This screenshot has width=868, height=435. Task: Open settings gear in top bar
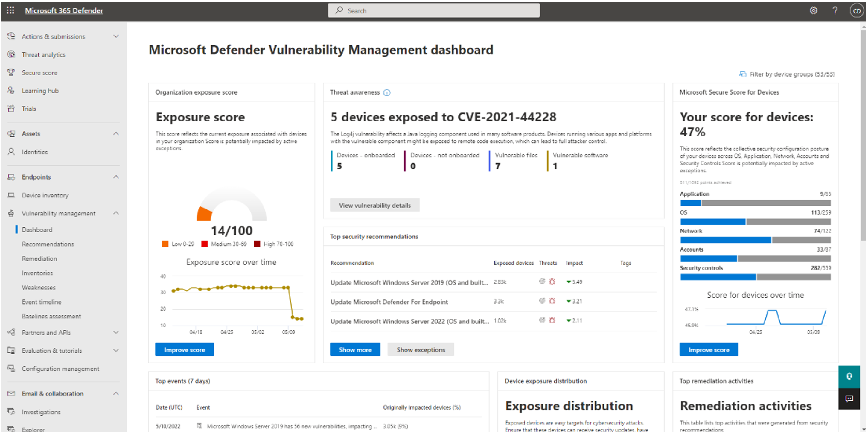pos(813,10)
